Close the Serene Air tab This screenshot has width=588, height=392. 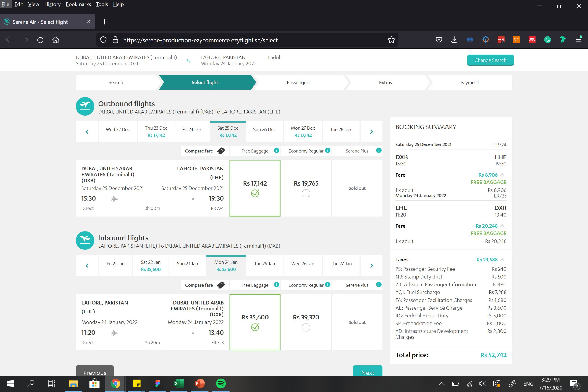88,22
